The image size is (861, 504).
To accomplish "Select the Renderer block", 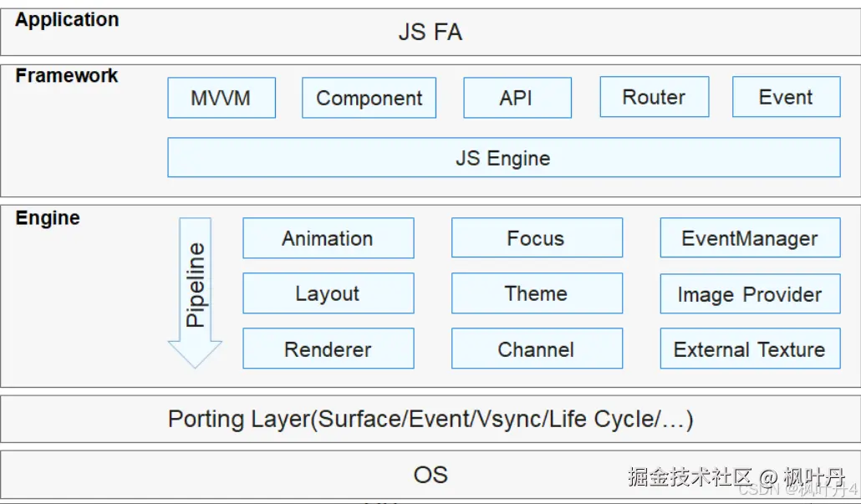I will click(x=328, y=349).
